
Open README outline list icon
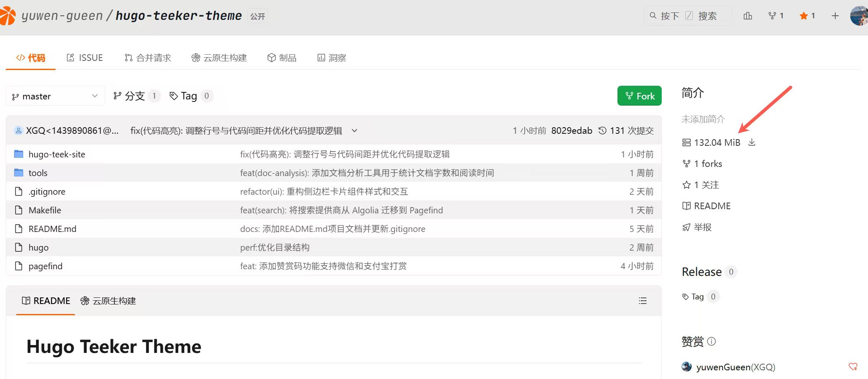tap(642, 301)
